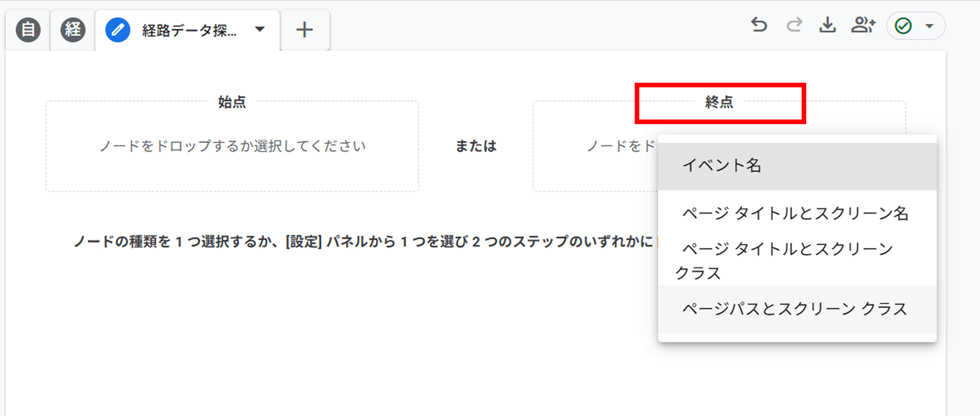Add a new tab with plus button

coord(305,30)
